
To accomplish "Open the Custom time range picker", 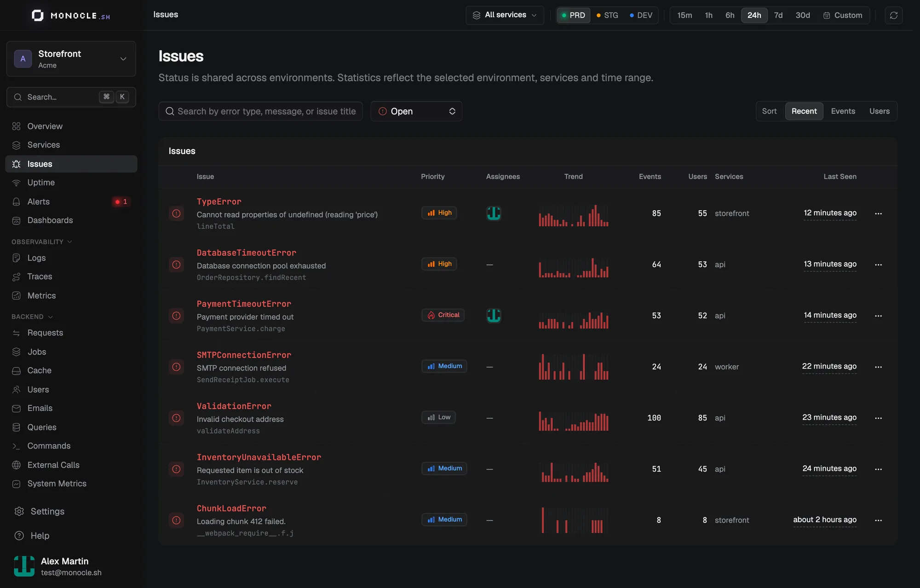I will (843, 15).
